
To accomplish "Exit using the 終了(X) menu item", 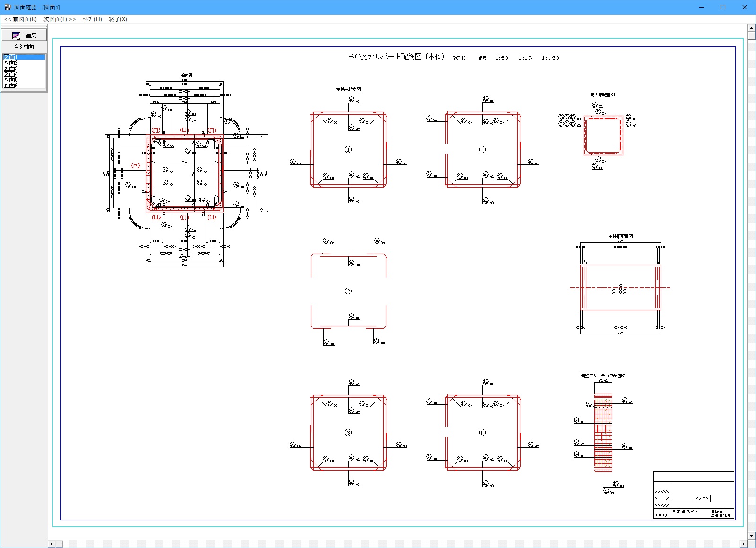I will (118, 19).
